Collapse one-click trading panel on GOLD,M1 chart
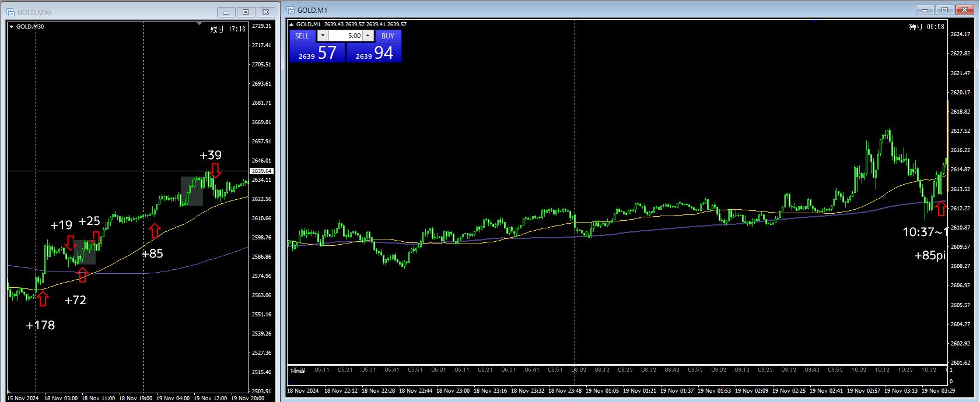Viewport: 980px width, 402px height. click(292, 24)
